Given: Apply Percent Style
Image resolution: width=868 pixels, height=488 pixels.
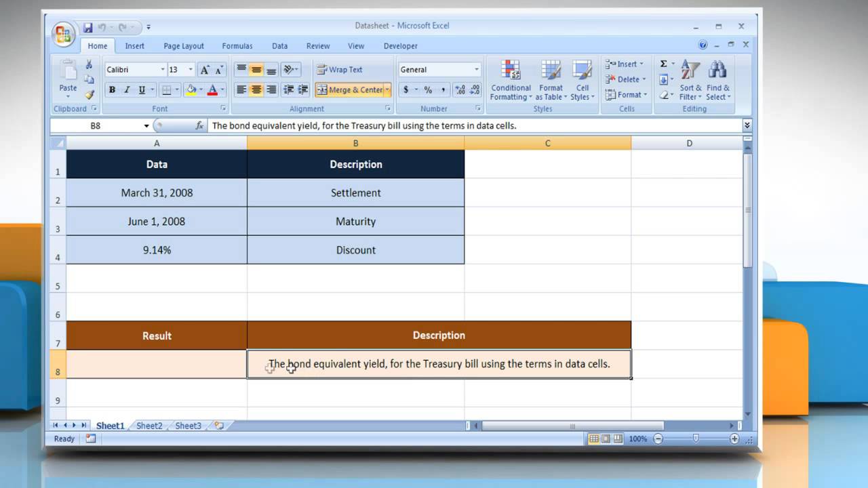Looking at the screenshot, I should click(x=428, y=89).
